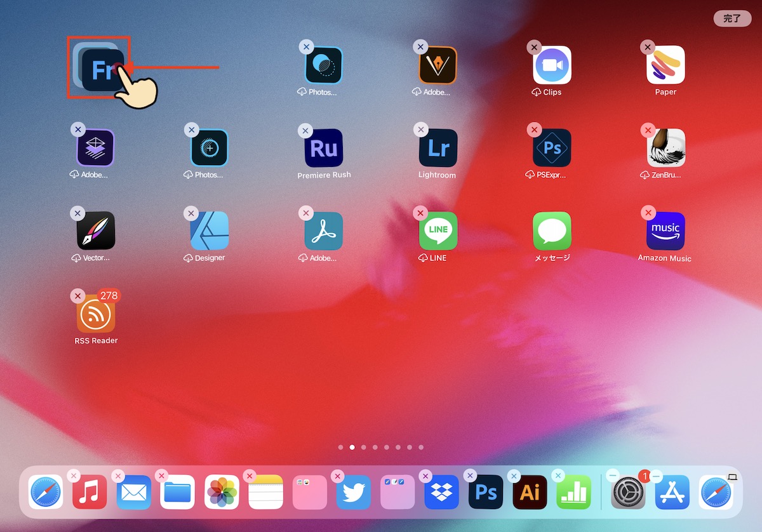Delete the Acrobat app via its X
The image size is (762, 532).
[x=306, y=213]
